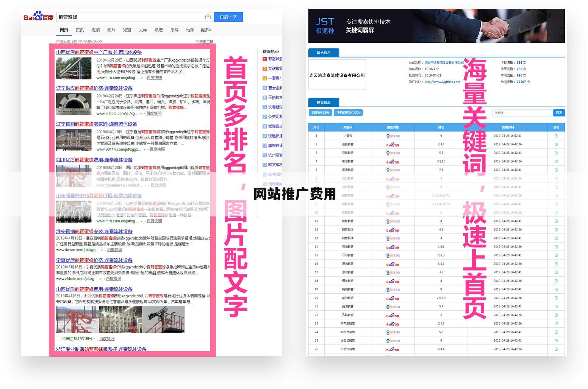588x389 pixels.
Task: Click the 关键字 keyword input field
Action: click(x=522, y=113)
